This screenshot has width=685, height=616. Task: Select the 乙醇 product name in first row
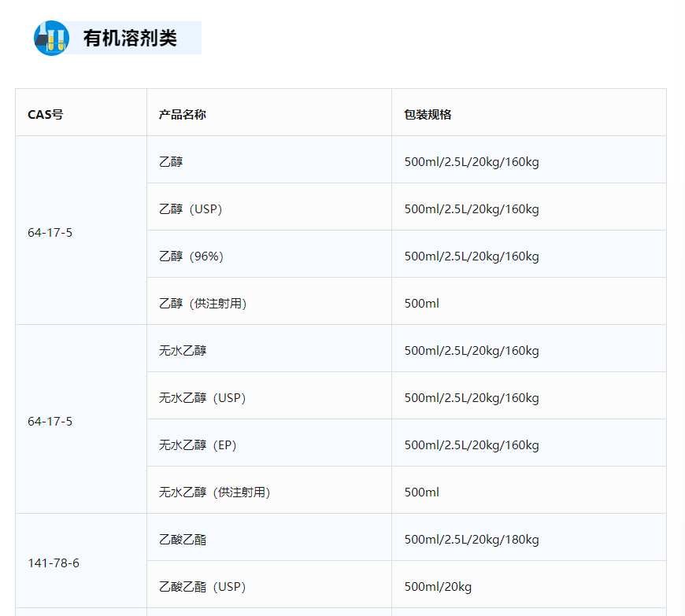tap(171, 162)
